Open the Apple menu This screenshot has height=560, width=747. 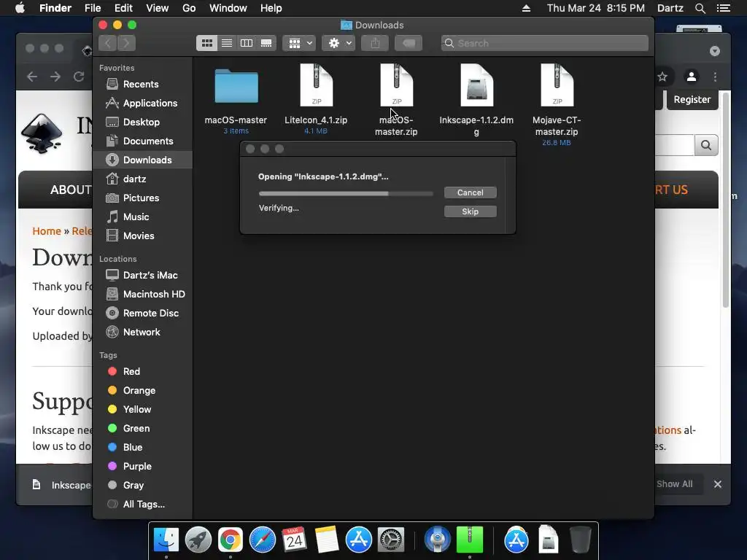click(x=20, y=8)
